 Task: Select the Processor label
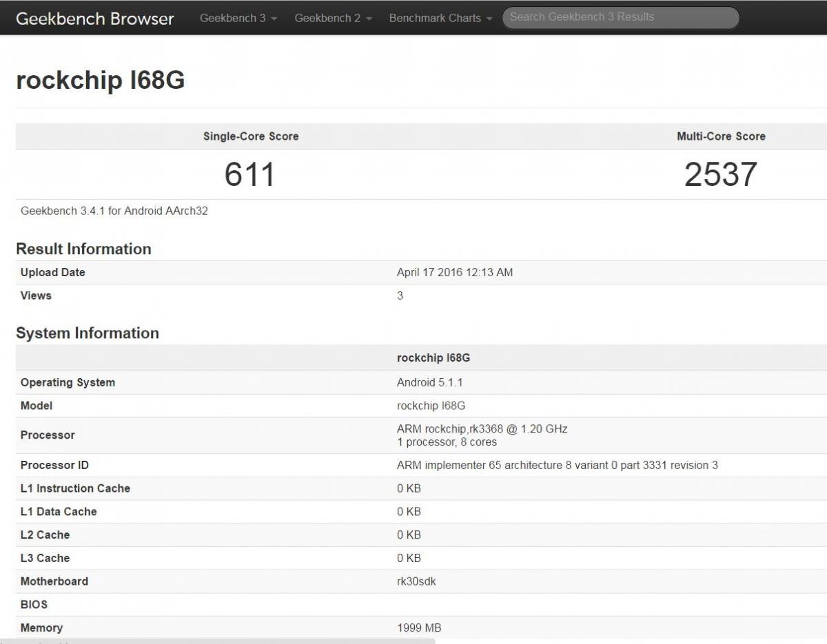coord(48,435)
